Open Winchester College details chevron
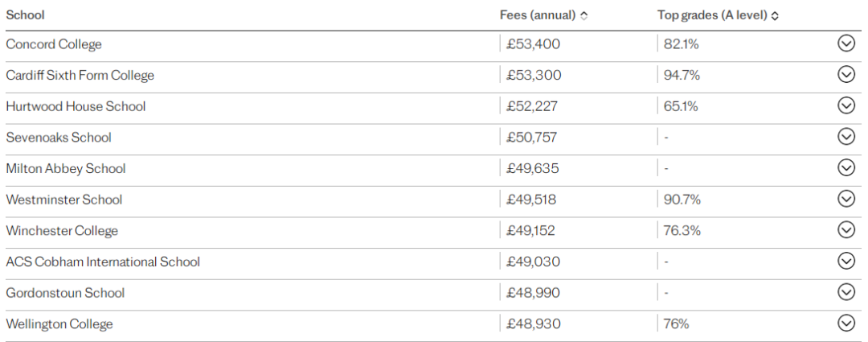Image resolution: width=868 pixels, height=342 pixels. (x=845, y=229)
